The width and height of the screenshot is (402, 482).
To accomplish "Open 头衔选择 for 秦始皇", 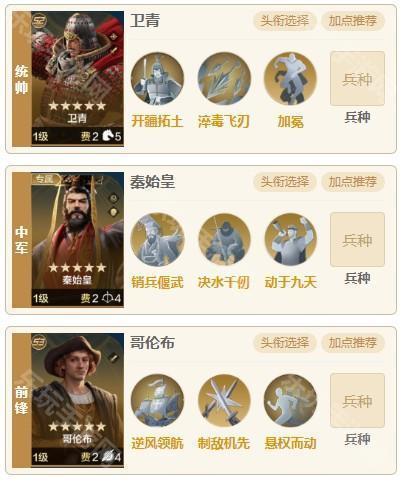I will [285, 182].
